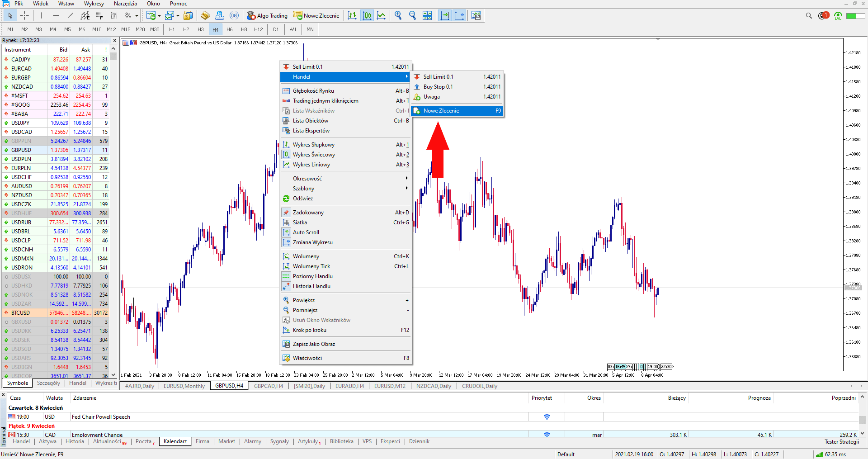The height and width of the screenshot is (459, 868).
Task: Switch to Szczegóły tab in Market Watch
Action: tap(48, 383)
